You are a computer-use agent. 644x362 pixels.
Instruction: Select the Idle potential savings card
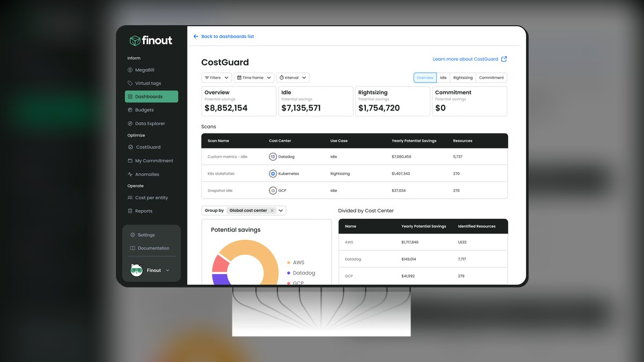click(316, 101)
